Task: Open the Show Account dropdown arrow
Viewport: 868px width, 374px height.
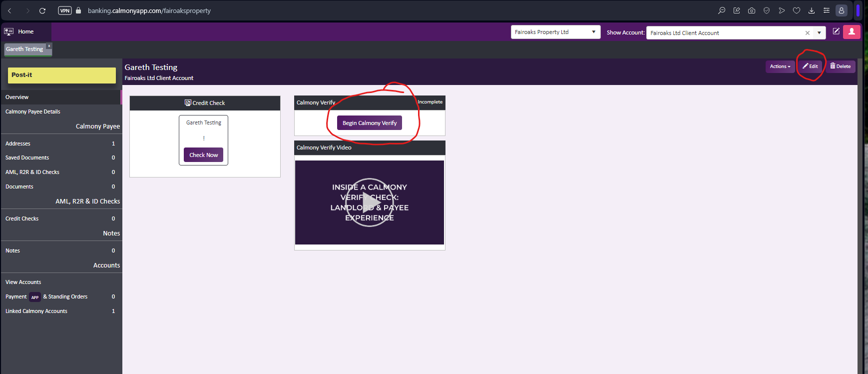Action: (x=819, y=33)
